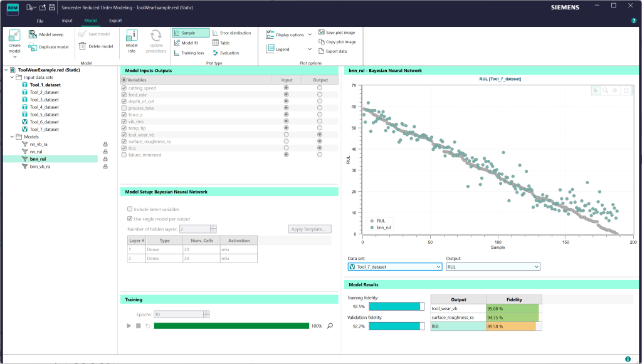
Task: Launch Model sweep
Action: tap(46, 34)
